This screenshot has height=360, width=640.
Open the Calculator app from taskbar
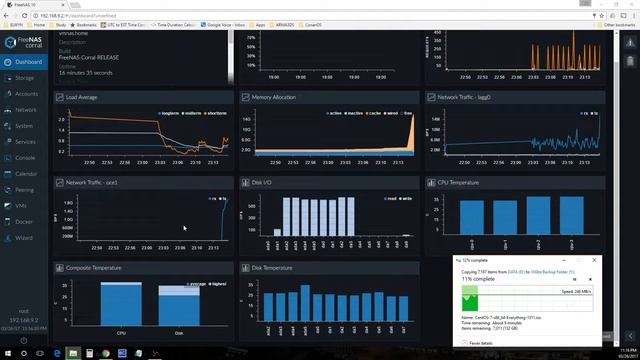pos(89,353)
